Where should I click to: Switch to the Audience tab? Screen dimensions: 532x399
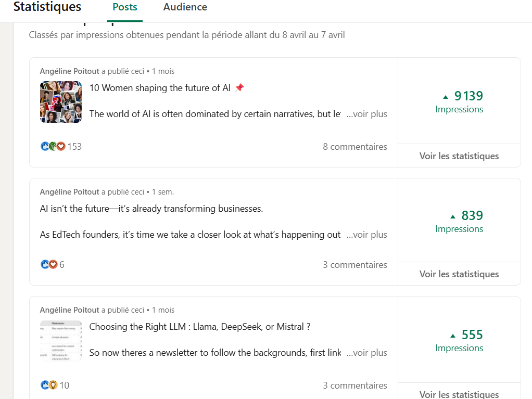coord(185,7)
